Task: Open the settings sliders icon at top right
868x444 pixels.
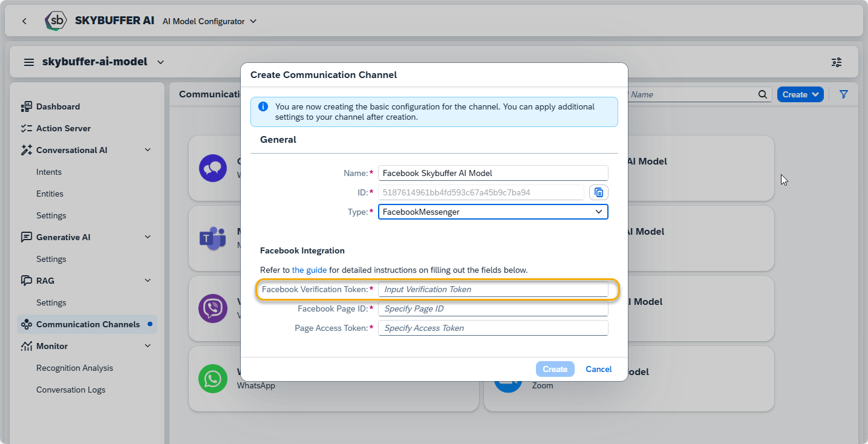Action: 837,62
